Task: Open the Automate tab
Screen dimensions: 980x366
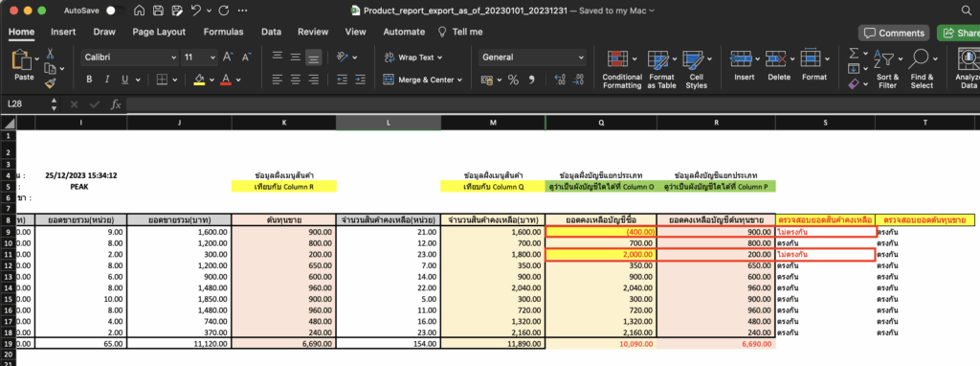Action: tap(404, 32)
